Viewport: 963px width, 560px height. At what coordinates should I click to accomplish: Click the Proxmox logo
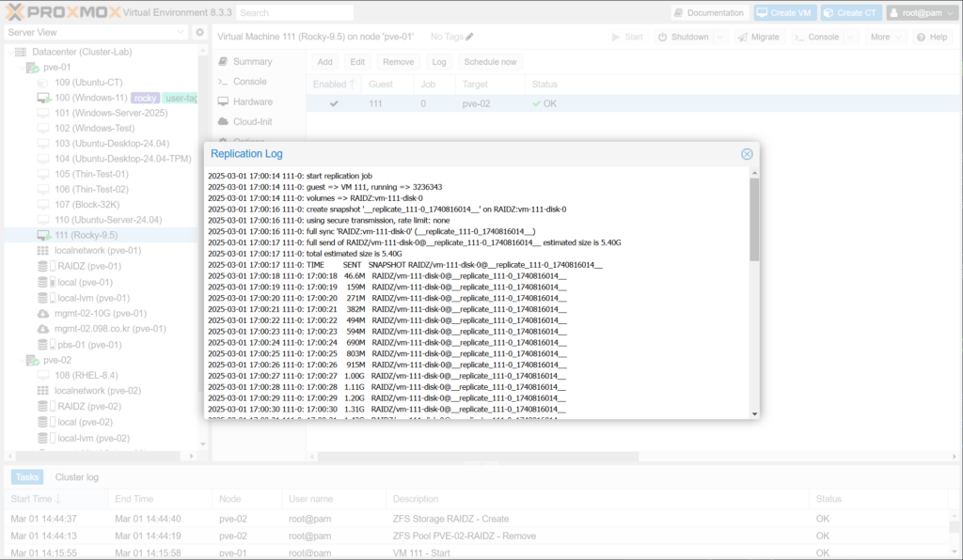pyautogui.click(x=58, y=12)
